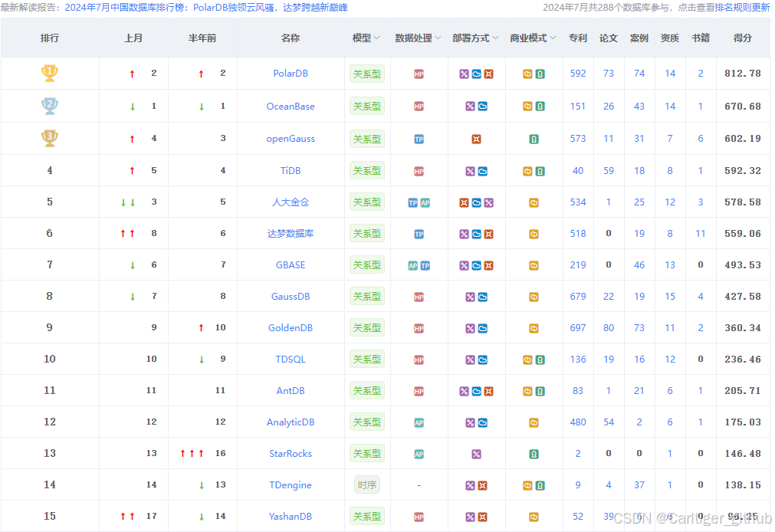
Task: Open the July 2024 ranking report link
Action: (x=206, y=8)
